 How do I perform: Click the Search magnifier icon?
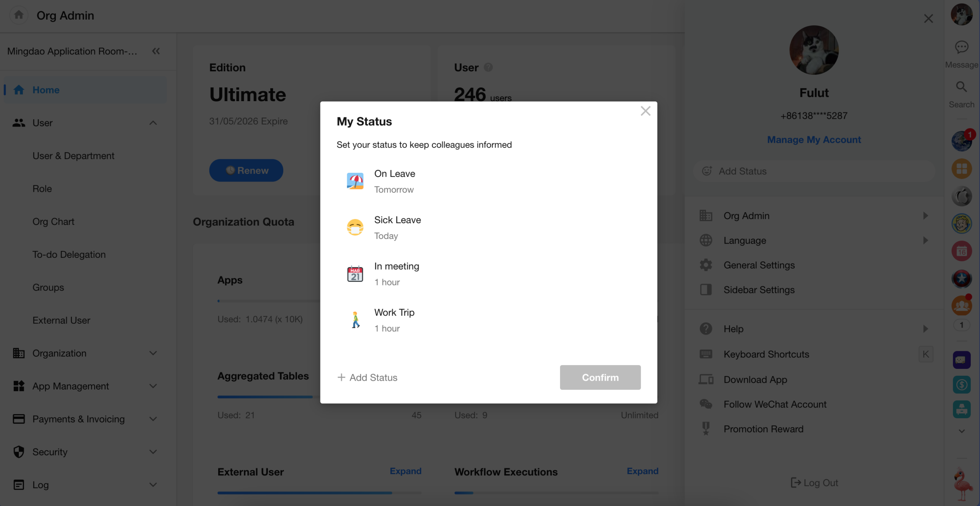coord(961,87)
